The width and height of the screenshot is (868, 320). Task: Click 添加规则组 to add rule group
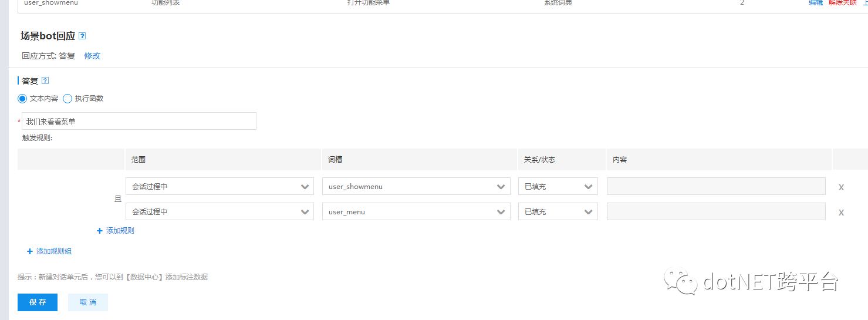(x=49, y=251)
